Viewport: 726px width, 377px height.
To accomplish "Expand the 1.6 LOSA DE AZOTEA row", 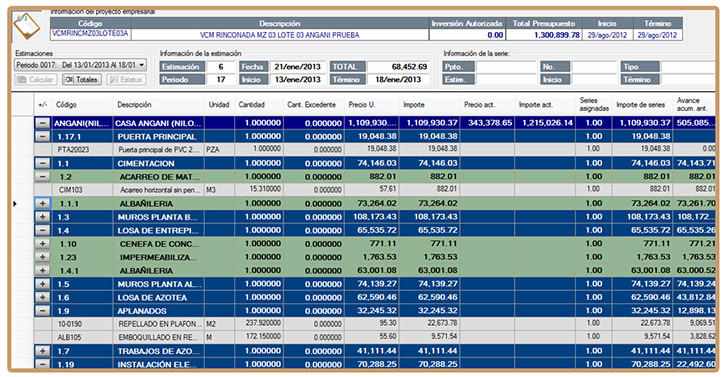I will [x=43, y=298].
